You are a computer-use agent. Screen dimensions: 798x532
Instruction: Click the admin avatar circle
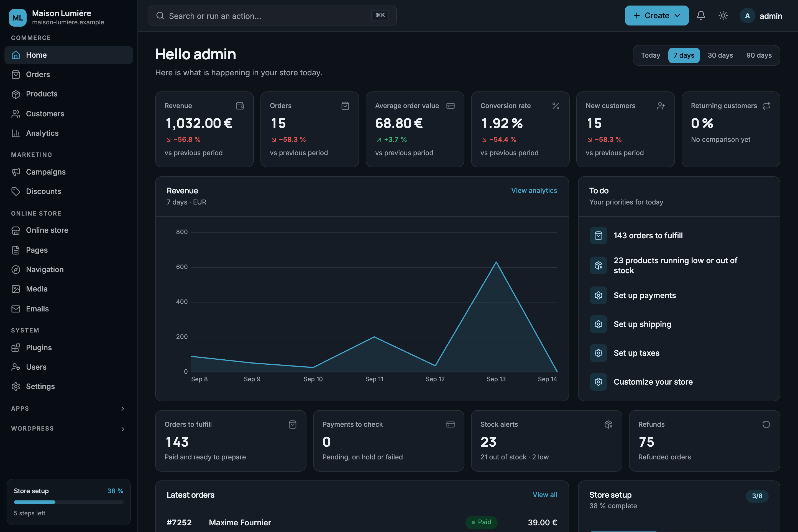[747, 16]
